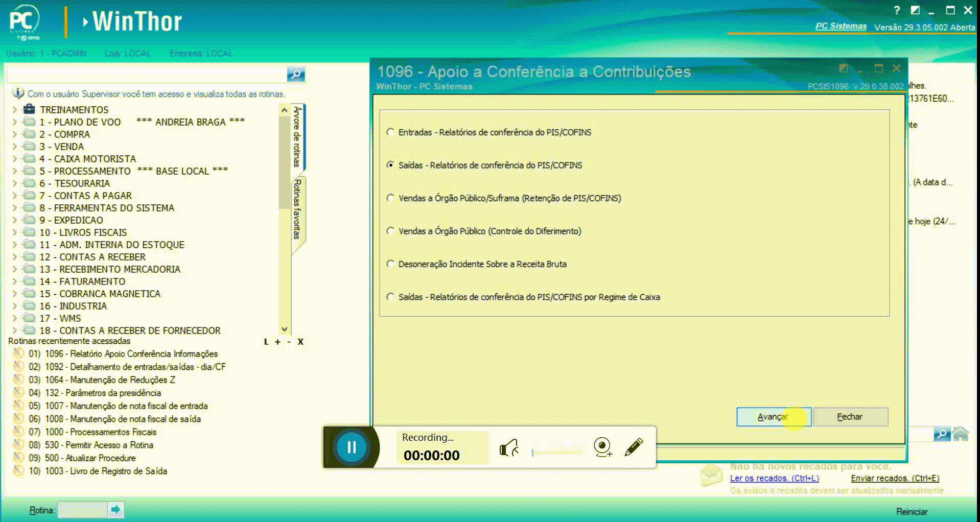The height and width of the screenshot is (522, 980).
Task: Expand the 5 - PROCESSAMENTO node
Action: [x=14, y=171]
